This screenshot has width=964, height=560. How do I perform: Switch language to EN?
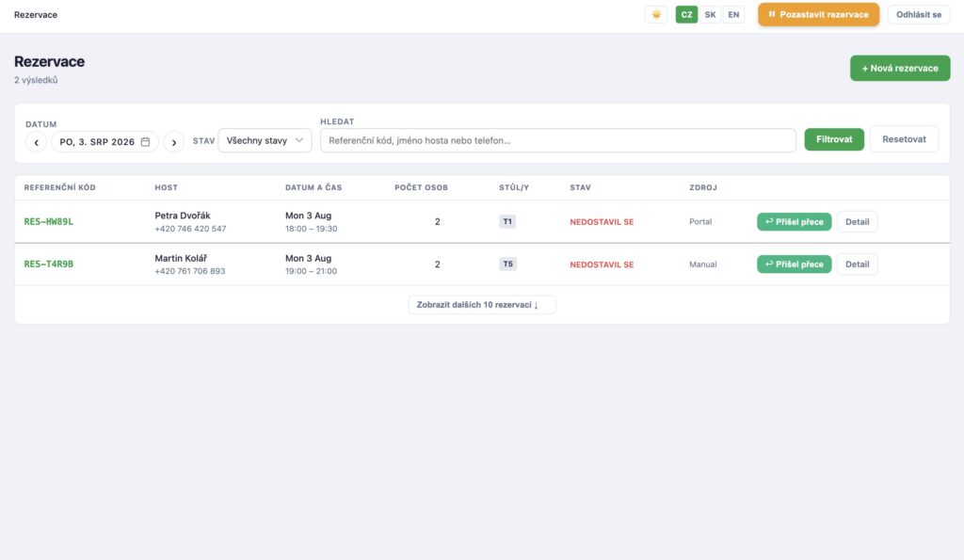point(733,14)
